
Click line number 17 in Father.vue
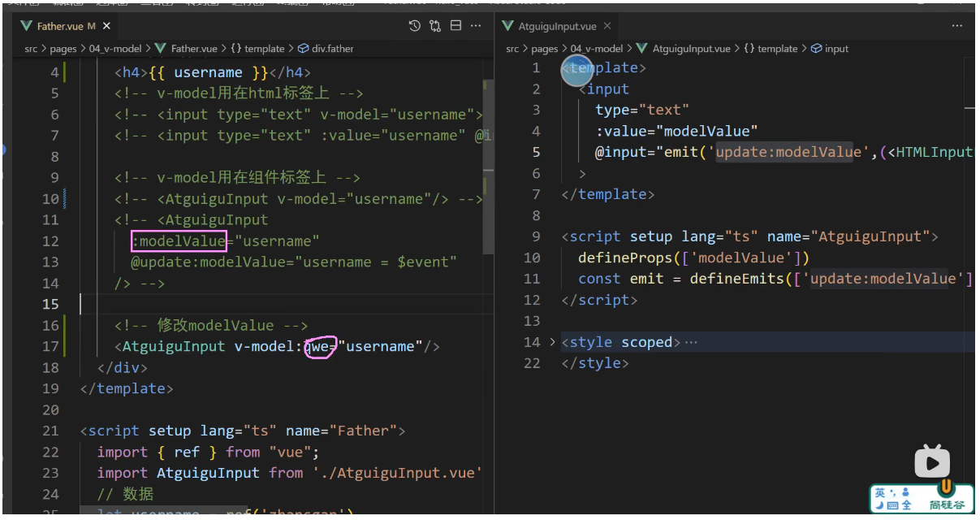[50, 346]
